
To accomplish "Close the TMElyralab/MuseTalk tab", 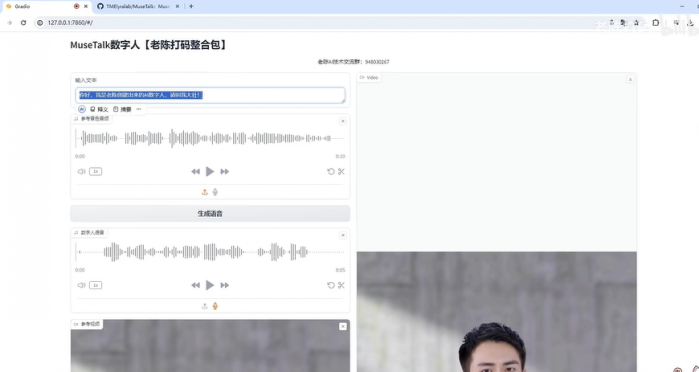I will click(x=178, y=7).
